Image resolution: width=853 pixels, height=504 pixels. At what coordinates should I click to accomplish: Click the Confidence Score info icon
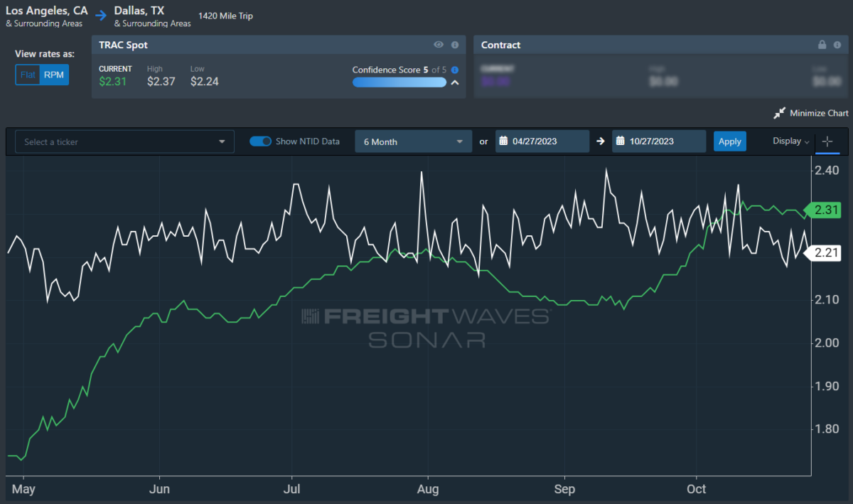tap(455, 70)
